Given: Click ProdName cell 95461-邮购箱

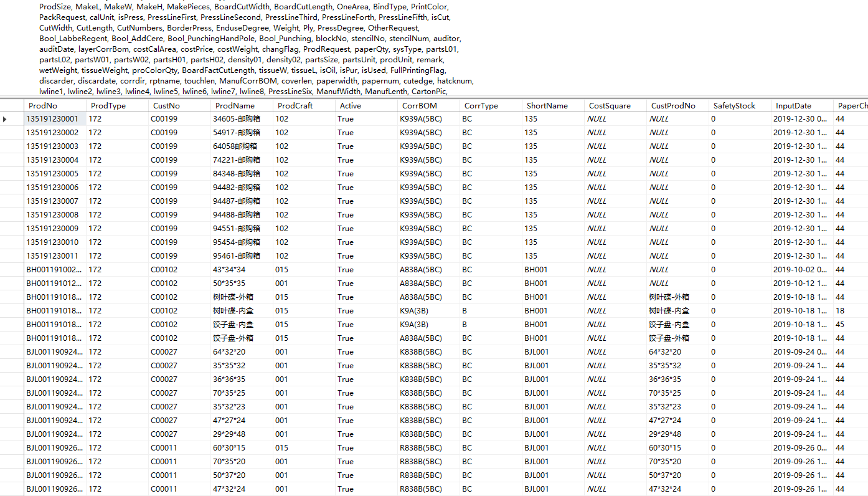Looking at the screenshot, I should (x=242, y=256).
